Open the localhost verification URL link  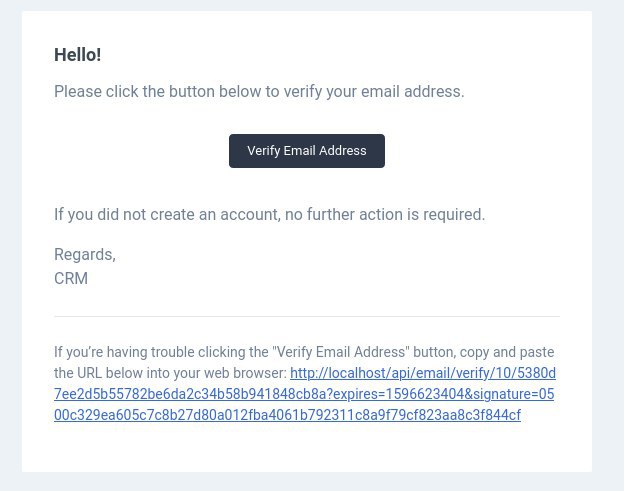click(x=422, y=374)
